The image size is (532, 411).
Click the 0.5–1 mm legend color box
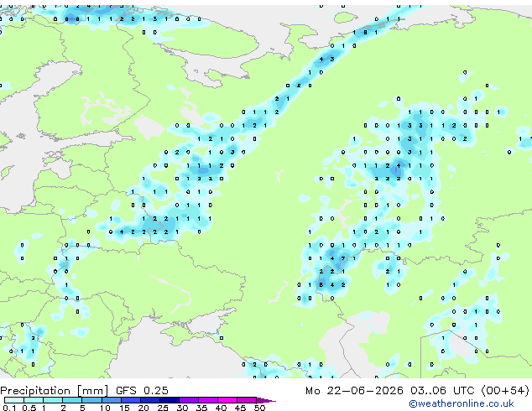(34, 400)
